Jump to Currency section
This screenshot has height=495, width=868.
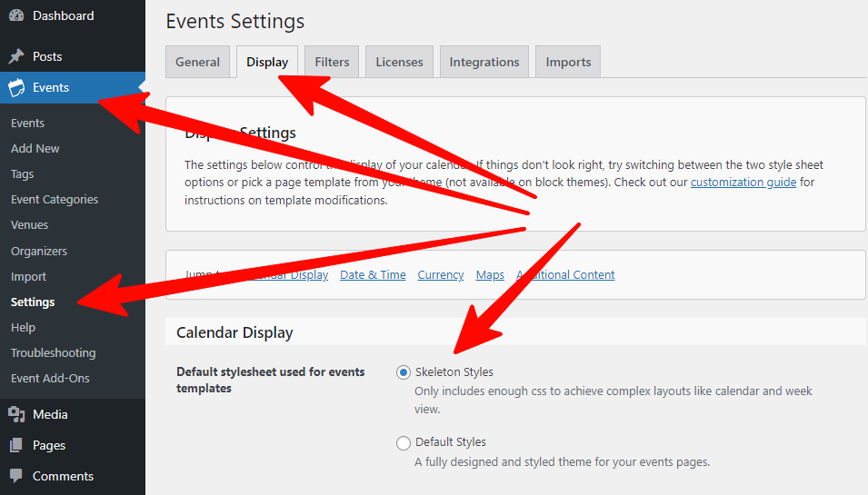[x=441, y=275]
